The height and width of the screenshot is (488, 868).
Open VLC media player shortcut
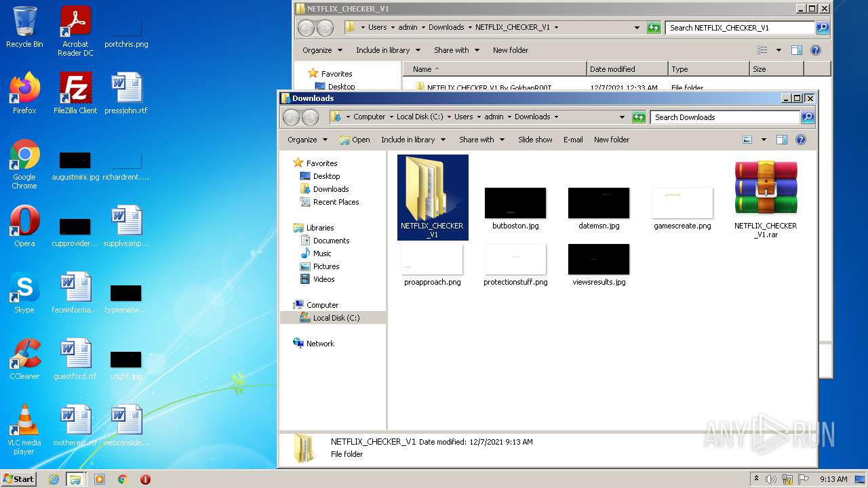pyautogui.click(x=24, y=430)
